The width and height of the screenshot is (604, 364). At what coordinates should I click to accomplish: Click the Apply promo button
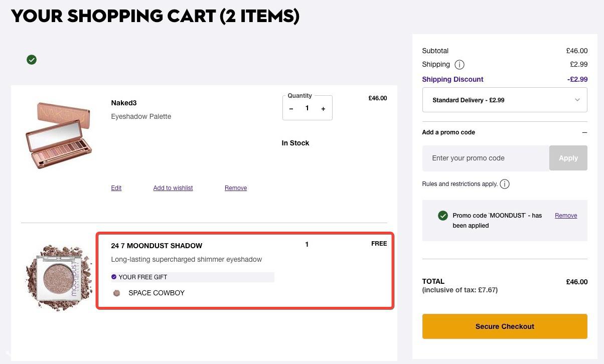568,158
